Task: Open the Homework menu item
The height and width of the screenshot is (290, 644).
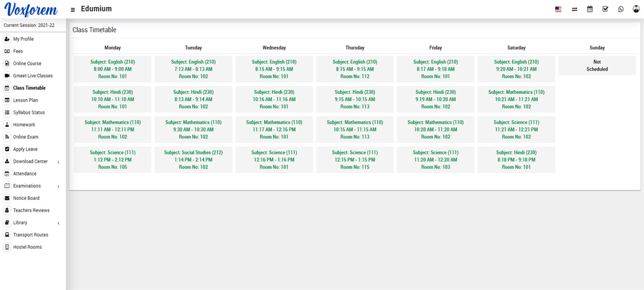Action: point(24,125)
